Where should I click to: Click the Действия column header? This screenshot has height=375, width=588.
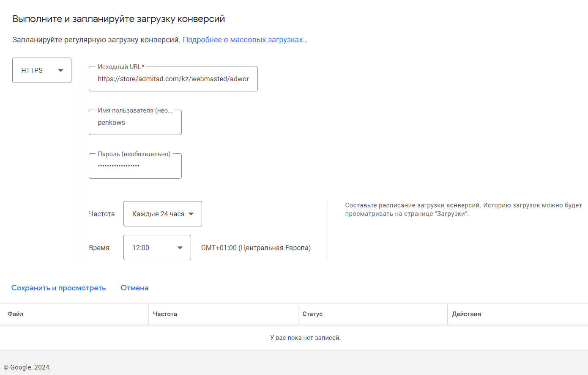466,314
